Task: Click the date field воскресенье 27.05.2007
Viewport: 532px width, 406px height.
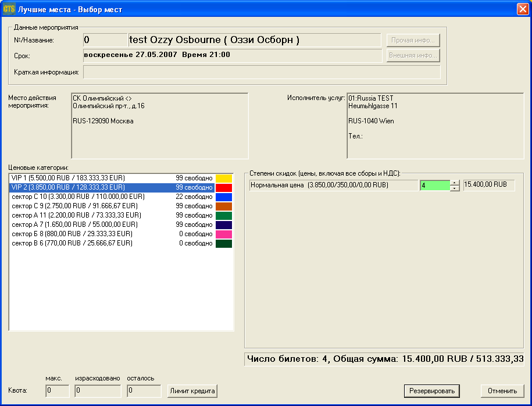Action: (x=233, y=55)
